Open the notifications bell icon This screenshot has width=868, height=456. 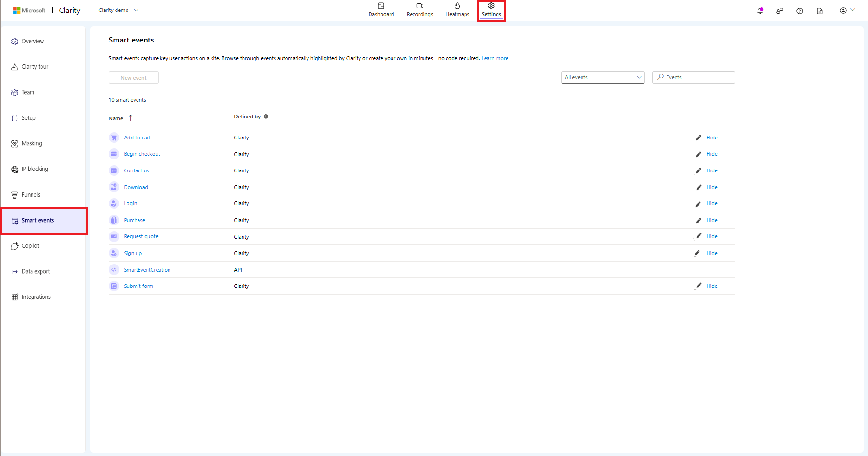[x=760, y=11]
